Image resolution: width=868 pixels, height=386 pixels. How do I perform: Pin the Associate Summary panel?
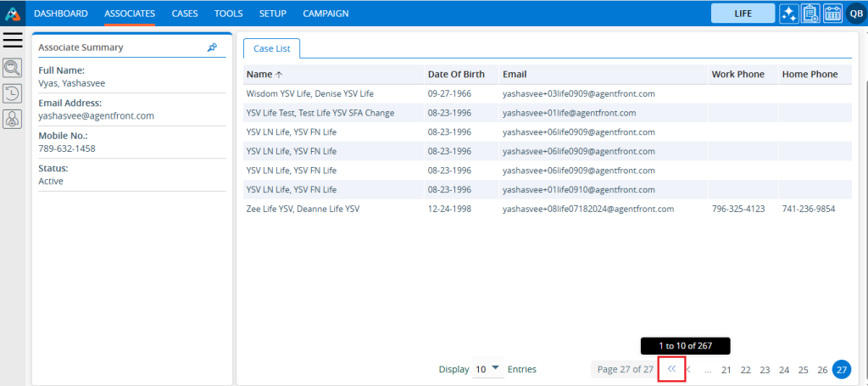[213, 48]
